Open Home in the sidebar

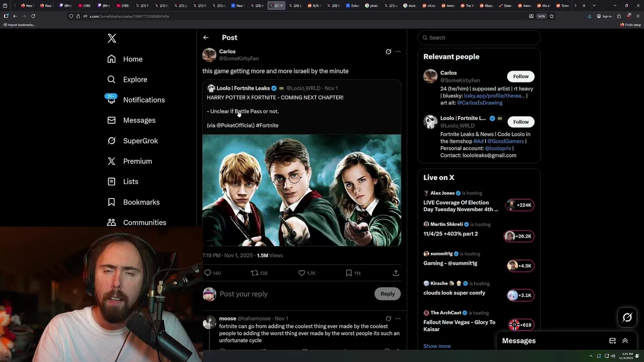pos(125,59)
